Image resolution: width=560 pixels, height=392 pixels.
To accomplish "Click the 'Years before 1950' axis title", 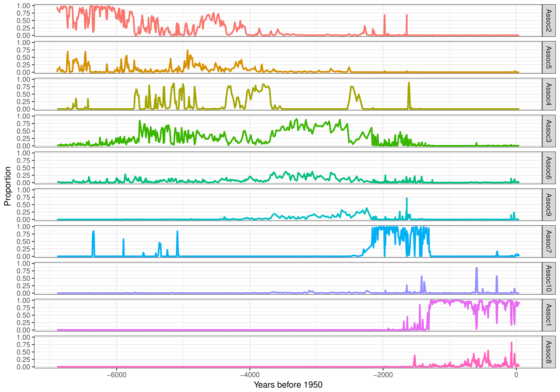I will 288,385.
